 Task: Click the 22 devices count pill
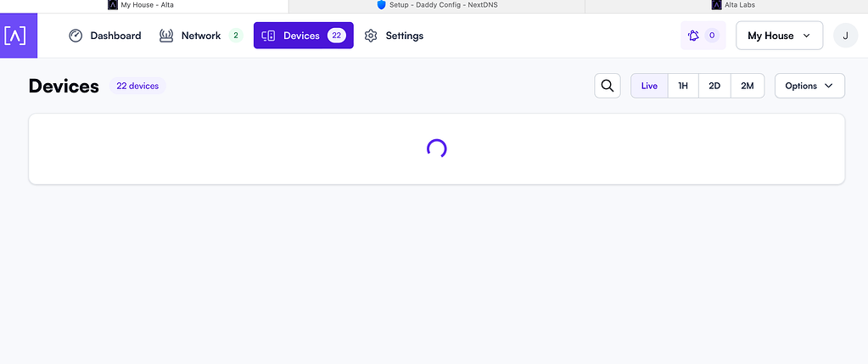[x=137, y=86]
